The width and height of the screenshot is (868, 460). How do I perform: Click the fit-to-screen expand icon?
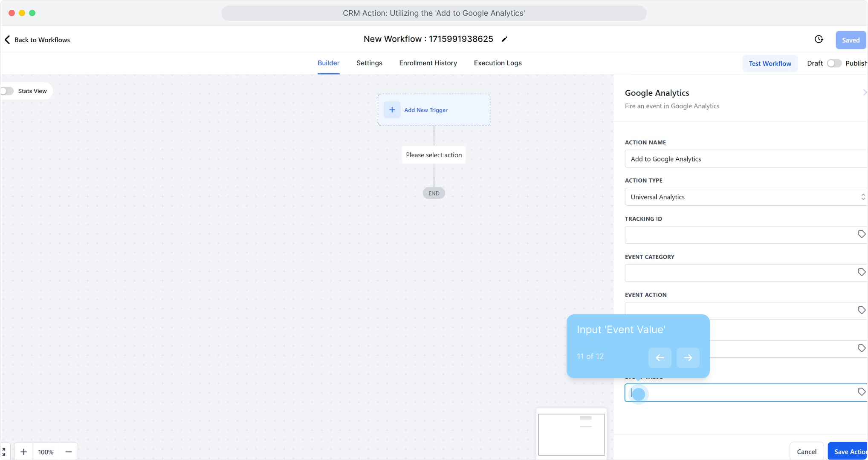(4, 452)
